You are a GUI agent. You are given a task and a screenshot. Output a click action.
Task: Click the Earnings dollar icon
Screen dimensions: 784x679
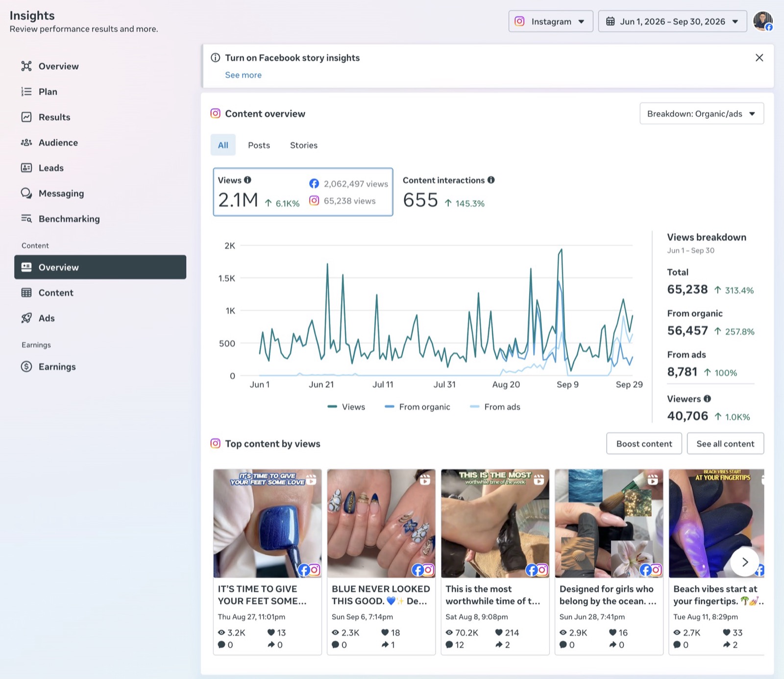[x=26, y=367]
